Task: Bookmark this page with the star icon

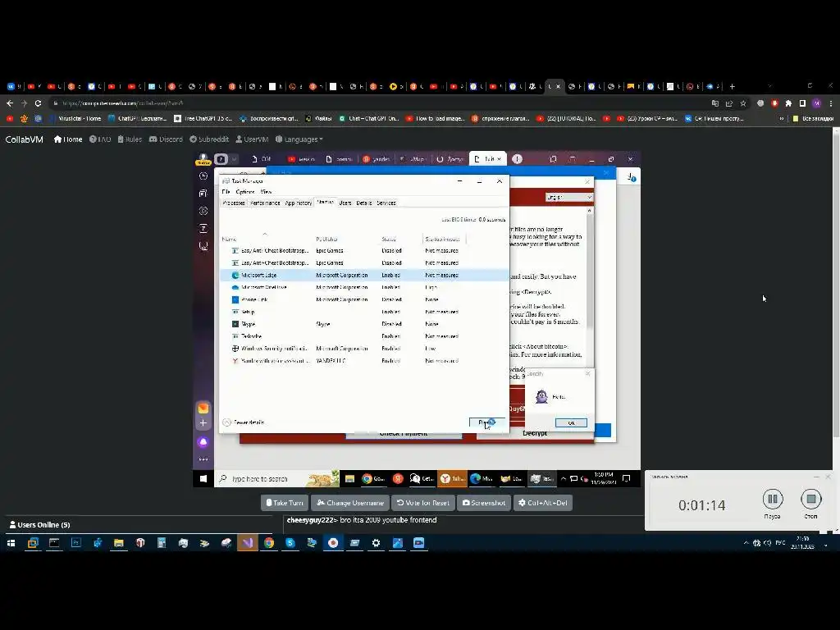Action: click(743, 103)
